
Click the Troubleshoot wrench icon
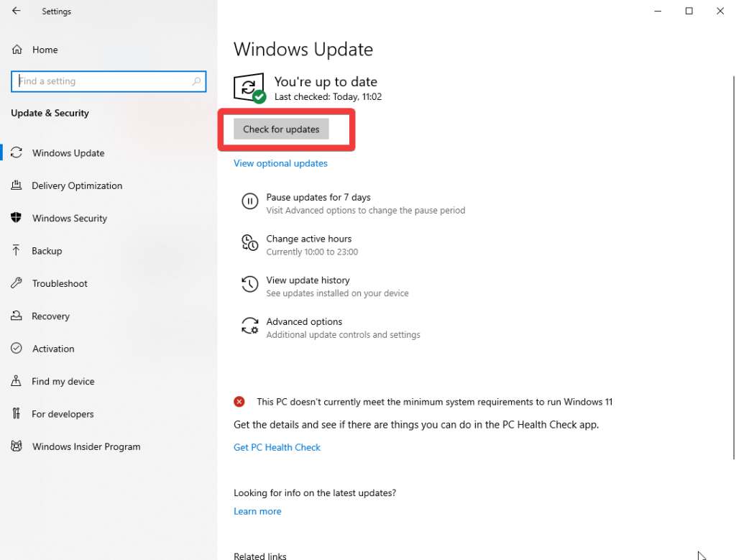(17, 283)
